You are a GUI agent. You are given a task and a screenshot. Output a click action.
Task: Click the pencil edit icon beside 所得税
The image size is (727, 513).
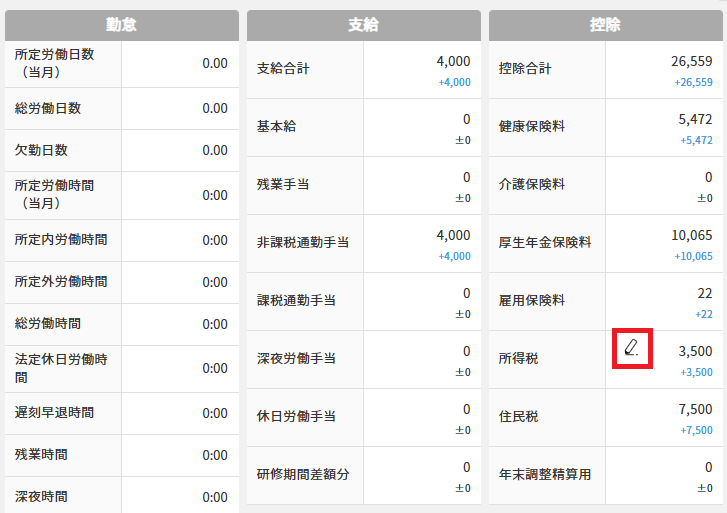pos(632,348)
